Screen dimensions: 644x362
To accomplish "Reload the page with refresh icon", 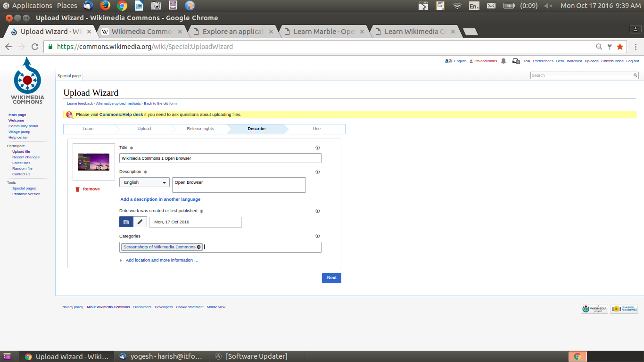I will (x=34, y=47).
